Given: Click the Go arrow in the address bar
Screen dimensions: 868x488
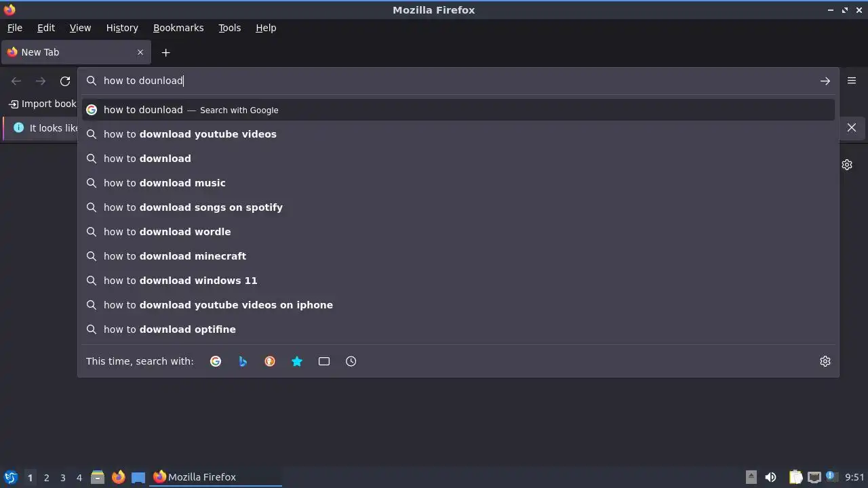Looking at the screenshot, I should pyautogui.click(x=825, y=81).
